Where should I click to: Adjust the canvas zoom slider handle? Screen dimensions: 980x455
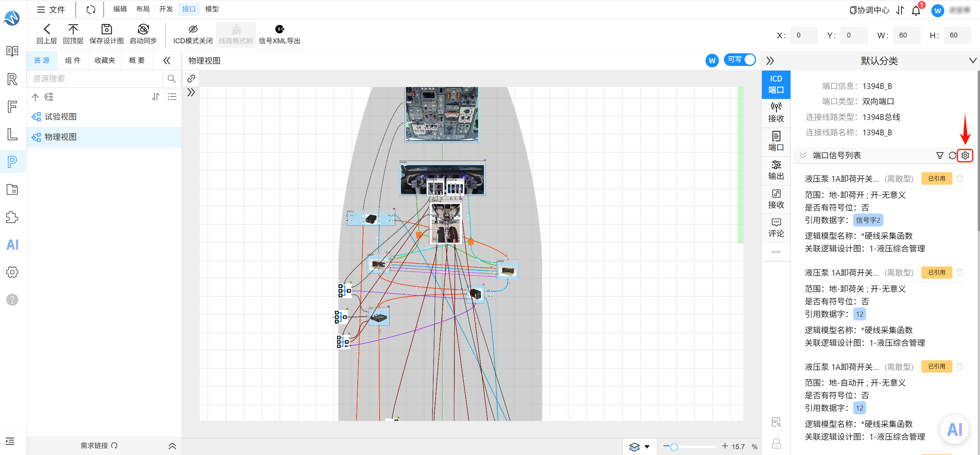tap(674, 447)
